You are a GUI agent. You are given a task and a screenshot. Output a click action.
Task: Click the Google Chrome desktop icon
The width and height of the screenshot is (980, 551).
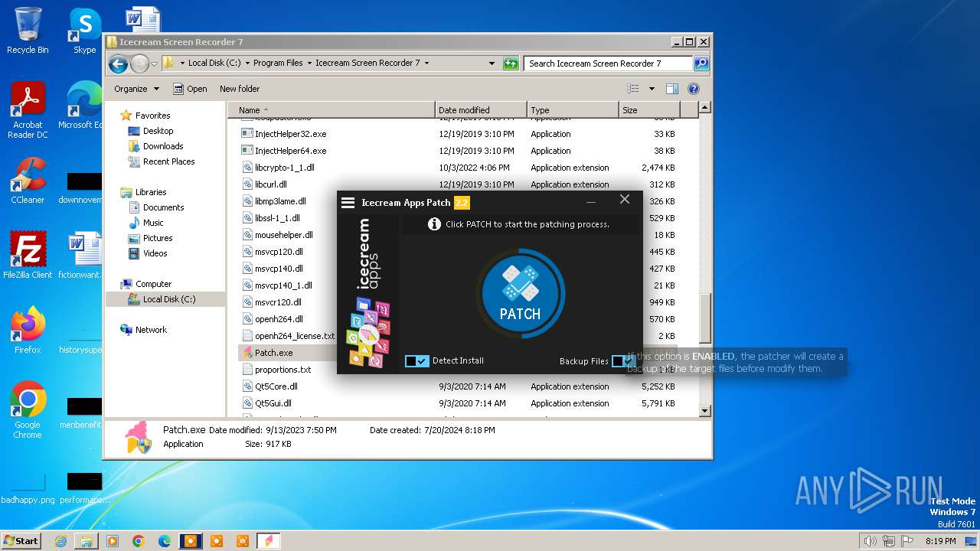pyautogui.click(x=28, y=410)
